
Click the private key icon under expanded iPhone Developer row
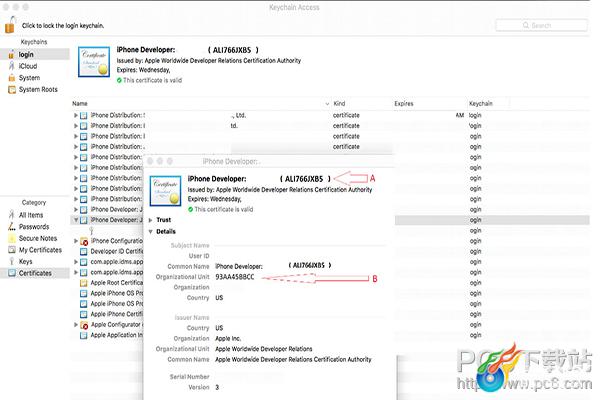click(91, 230)
